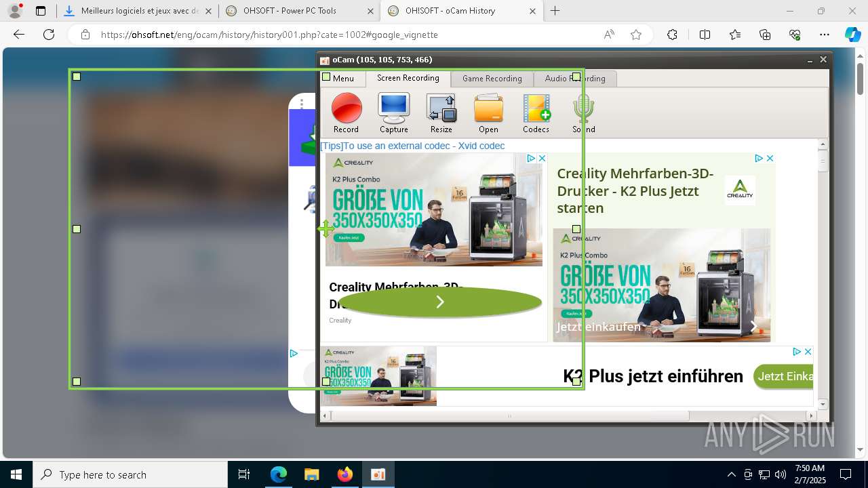Open Edge Settings and more menu
Image resolution: width=868 pixels, height=488 pixels.
[825, 35]
